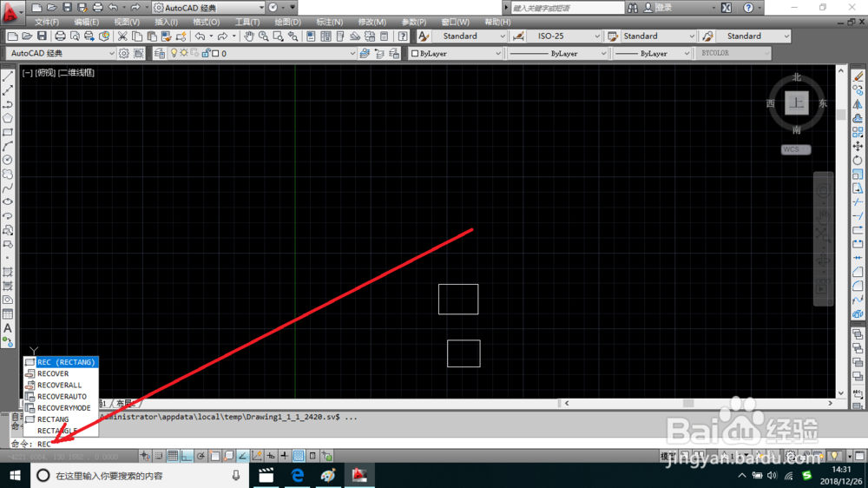Choose RECOVER from autocomplete list
The width and height of the screenshot is (868, 488).
coord(62,374)
